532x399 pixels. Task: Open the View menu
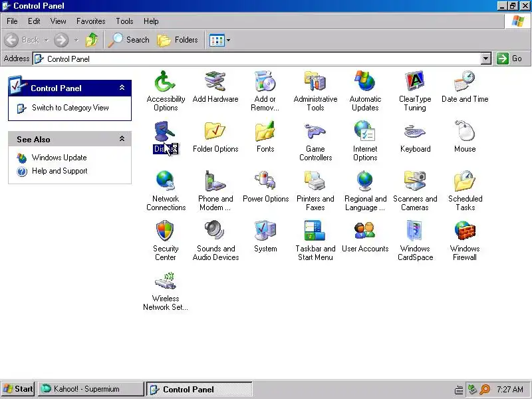click(x=58, y=21)
